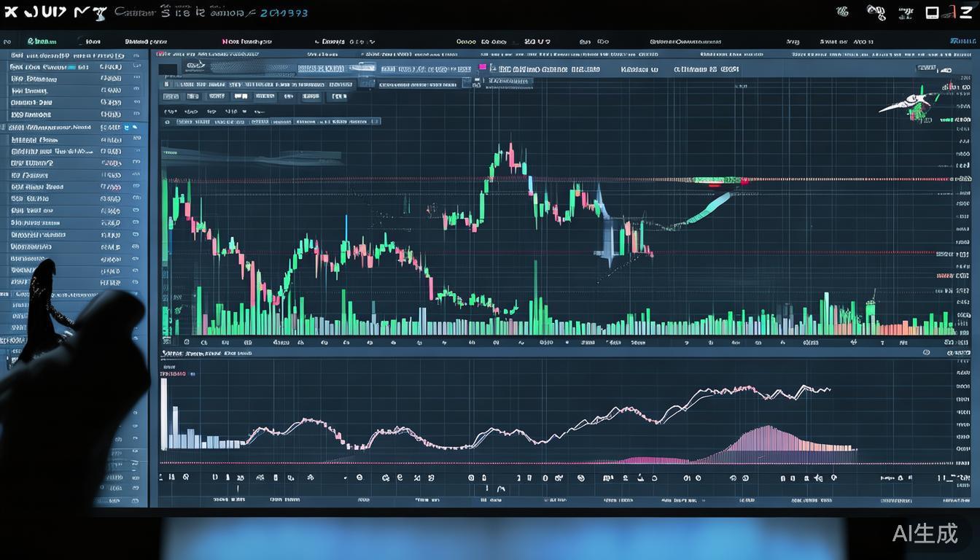The height and width of the screenshot is (560, 980).
Task: Toggle the white-filled button in chart toolbar row
Action: pos(240,96)
